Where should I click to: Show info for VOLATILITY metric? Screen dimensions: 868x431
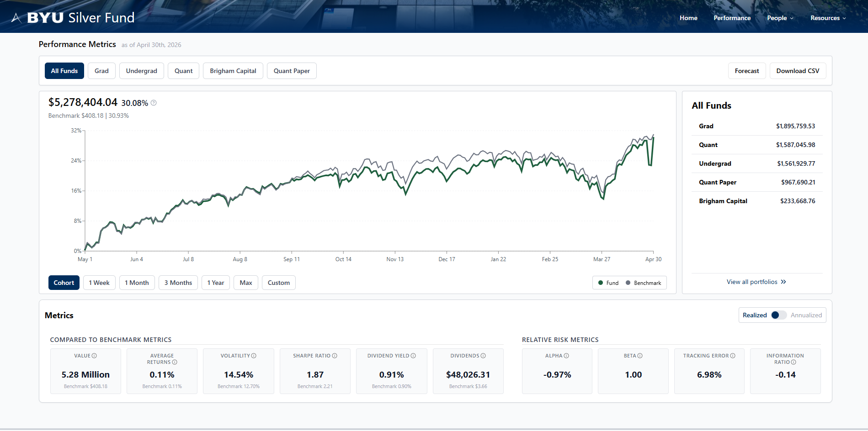tap(254, 356)
